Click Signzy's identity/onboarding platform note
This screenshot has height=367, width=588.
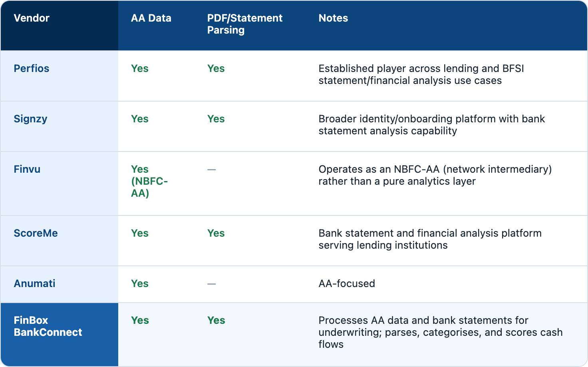tap(431, 125)
